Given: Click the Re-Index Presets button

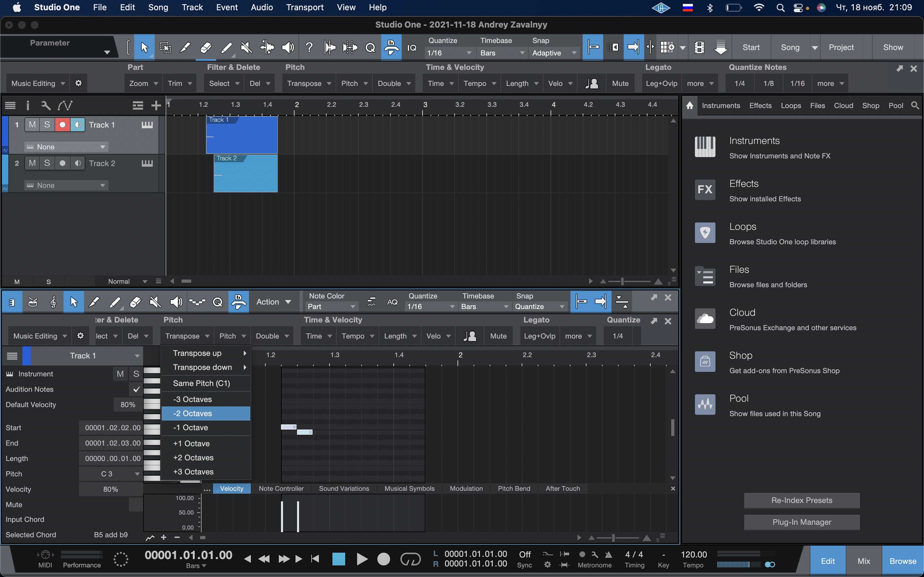Looking at the screenshot, I should (801, 500).
